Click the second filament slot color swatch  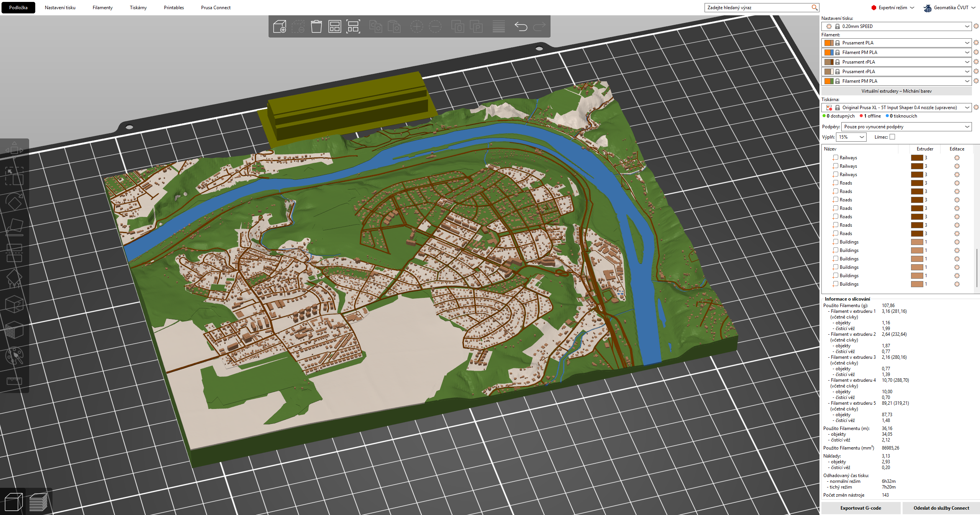829,52
